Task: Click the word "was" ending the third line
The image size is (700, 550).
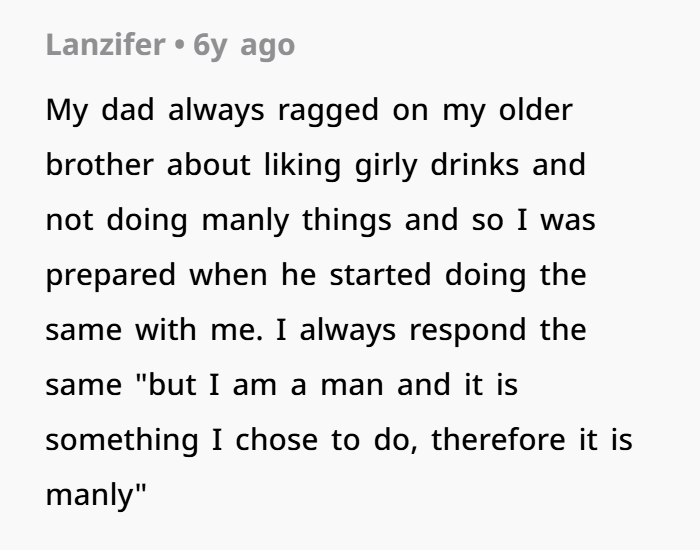Action: [569, 220]
